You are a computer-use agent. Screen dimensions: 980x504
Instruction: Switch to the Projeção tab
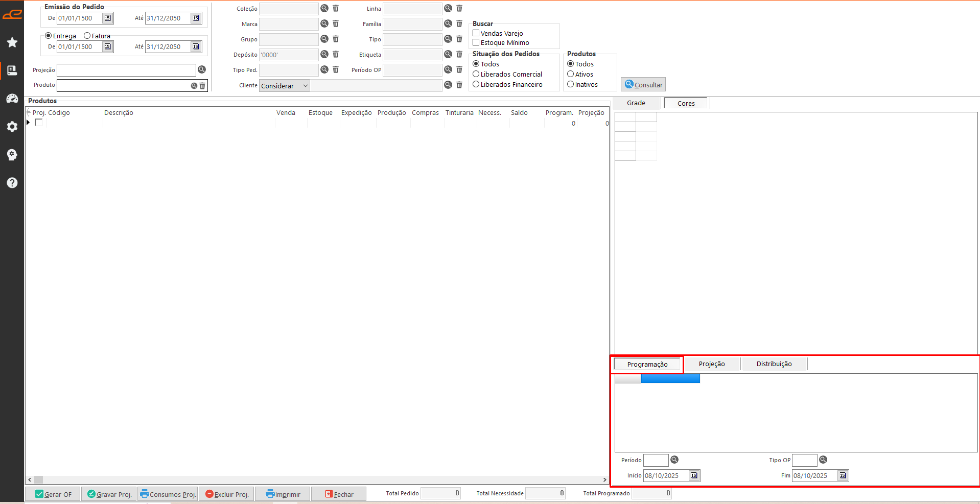click(x=711, y=364)
